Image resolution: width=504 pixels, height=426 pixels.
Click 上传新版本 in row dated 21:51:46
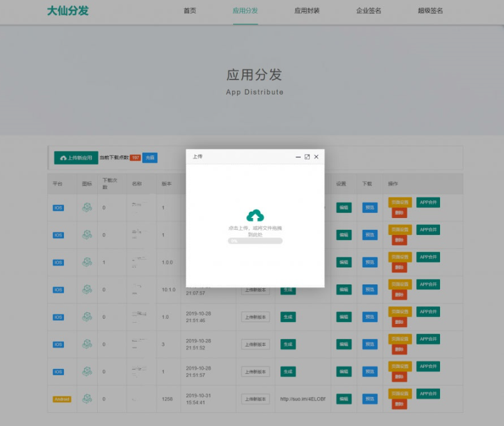[x=256, y=317]
